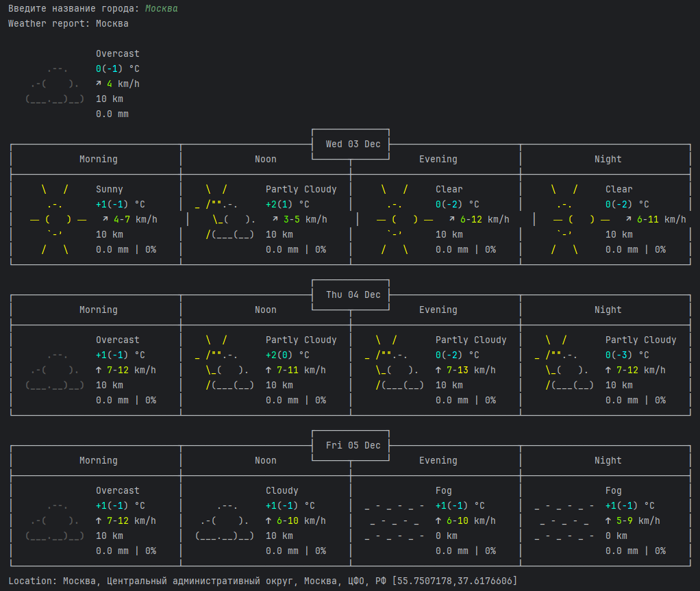Click the Night header under Thu 04 Dec
Image resolution: width=700 pixels, height=591 pixels.
pyautogui.click(x=608, y=310)
